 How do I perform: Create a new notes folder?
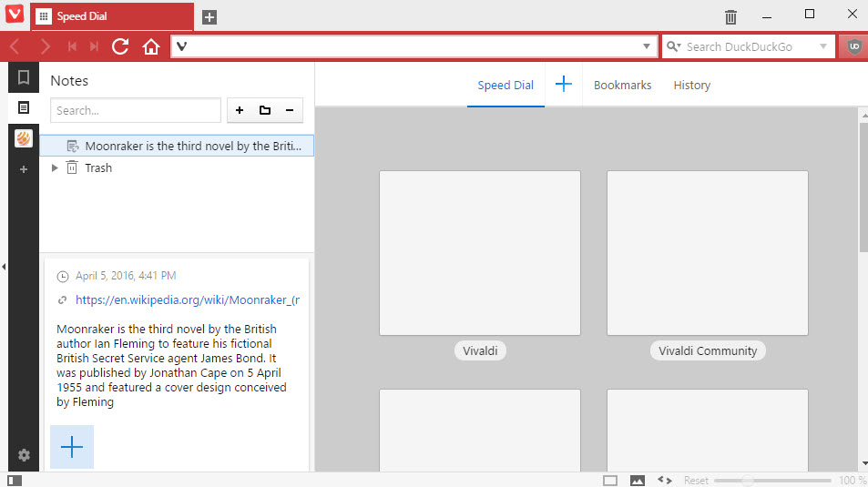(265, 110)
